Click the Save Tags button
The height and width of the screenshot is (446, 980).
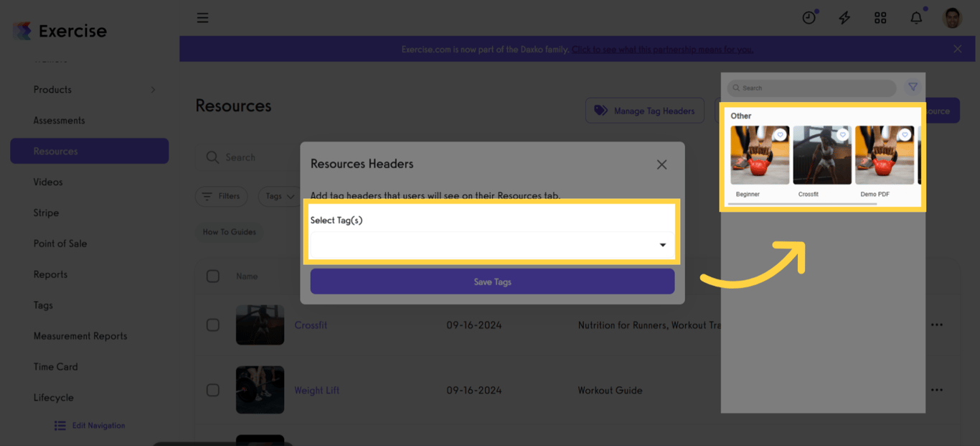(491, 282)
